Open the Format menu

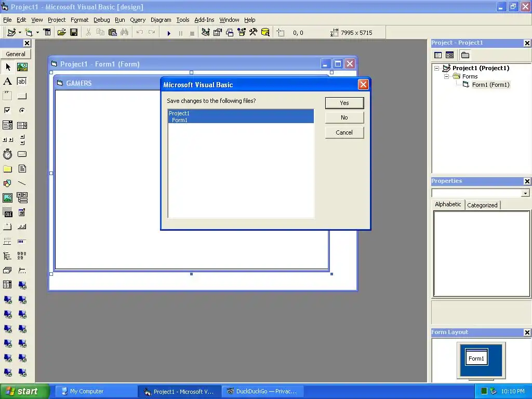pos(79,20)
